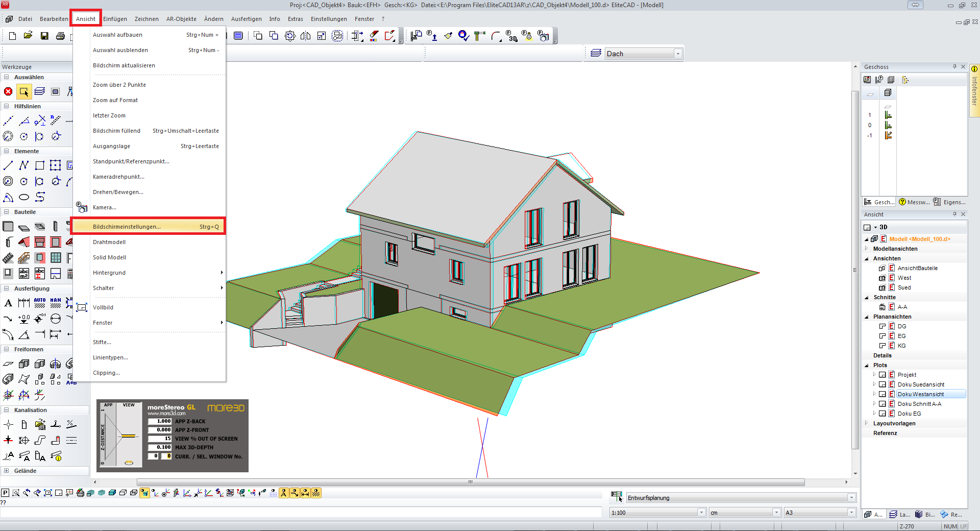Toggle visibility of storey 0
980x531 pixels.
pyautogui.click(x=888, y=126)
